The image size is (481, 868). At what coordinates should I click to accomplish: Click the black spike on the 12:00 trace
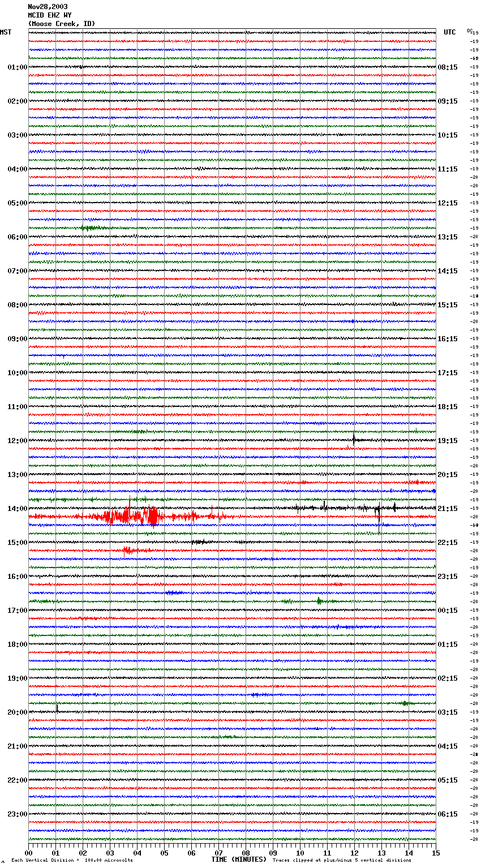tap(354, 439)
